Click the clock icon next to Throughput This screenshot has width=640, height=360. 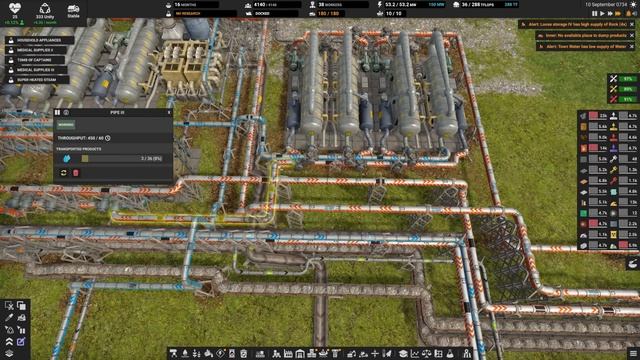108,138
